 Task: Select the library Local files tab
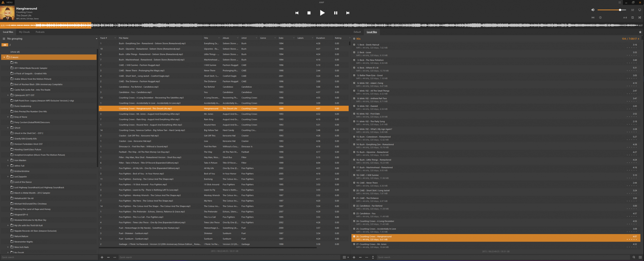click(x=8, y=32)
